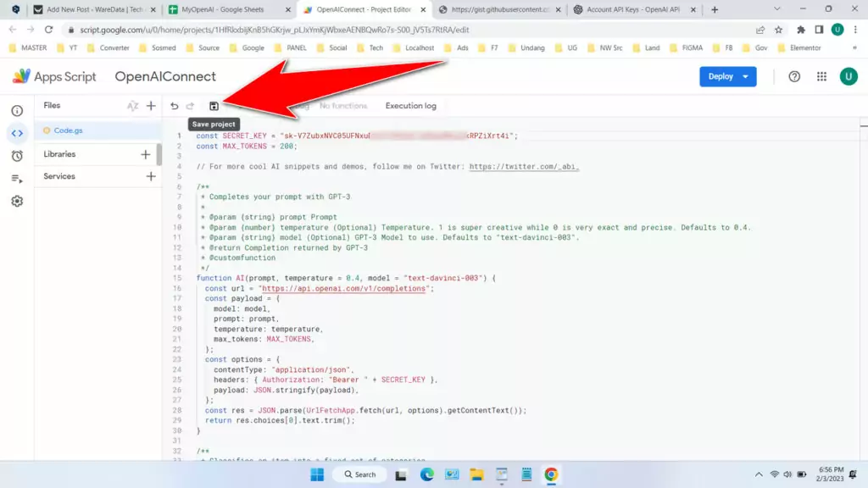
Task: Go back in browser history
Action: (x=13, y=30)
